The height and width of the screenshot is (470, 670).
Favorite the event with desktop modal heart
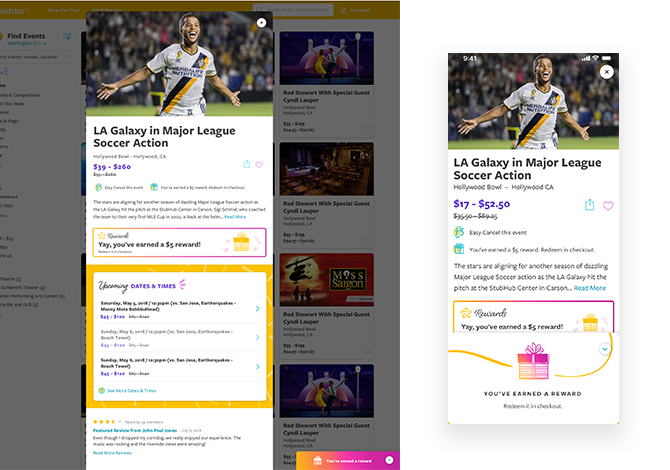pos(259,165)
